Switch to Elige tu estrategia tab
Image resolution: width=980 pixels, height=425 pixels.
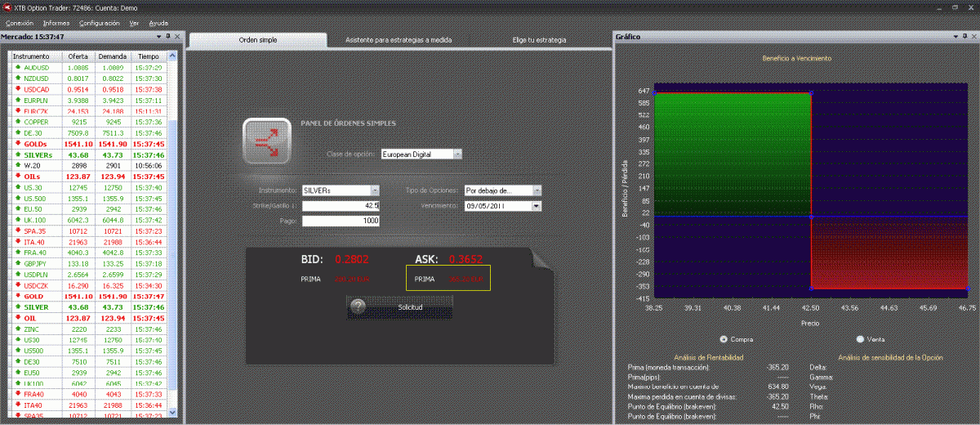pos(539,39)
